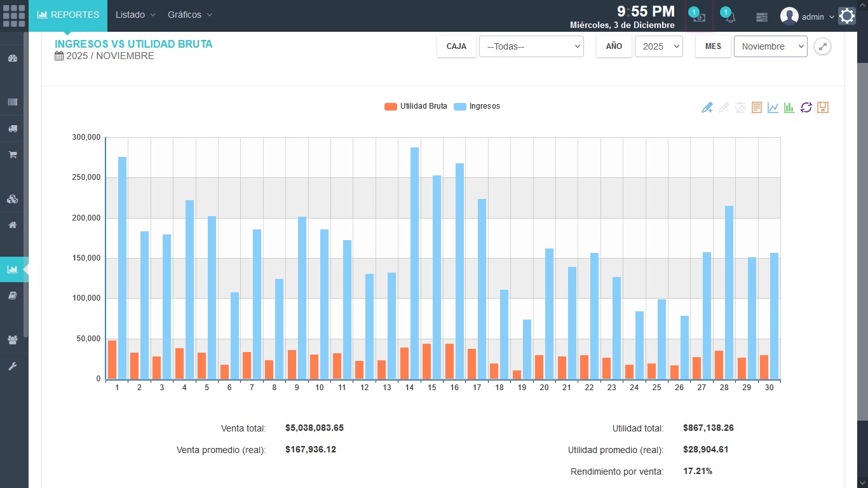Click the blue pencil draw-line icon
Viewport: 868px width, 488px height.
click(x=707, y=107)
